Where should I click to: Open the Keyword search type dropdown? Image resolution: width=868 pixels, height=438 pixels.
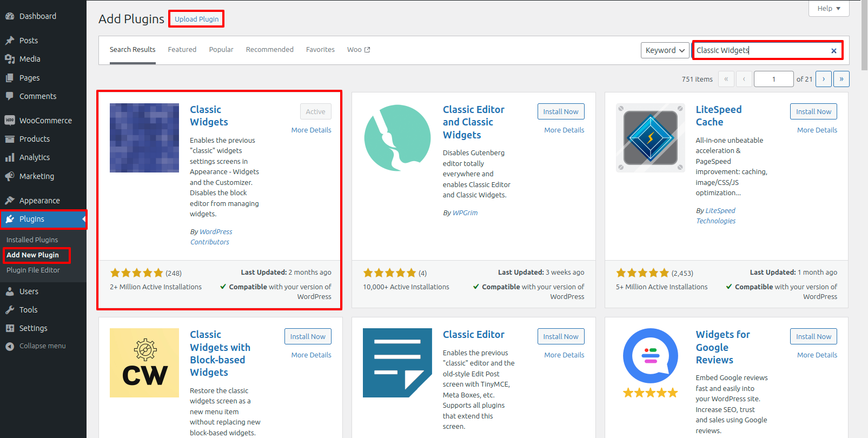point(665,50)
